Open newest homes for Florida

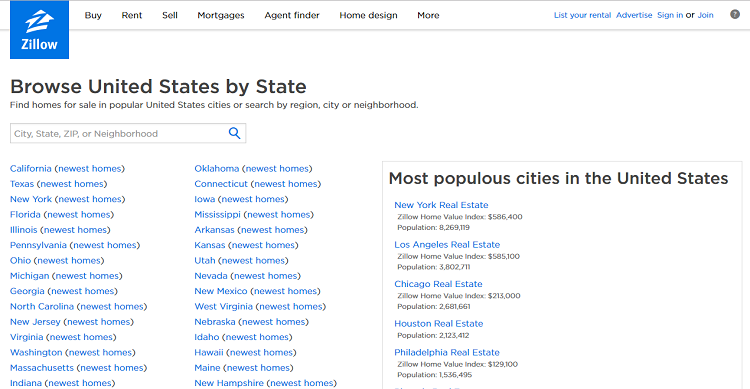(79, 214)
